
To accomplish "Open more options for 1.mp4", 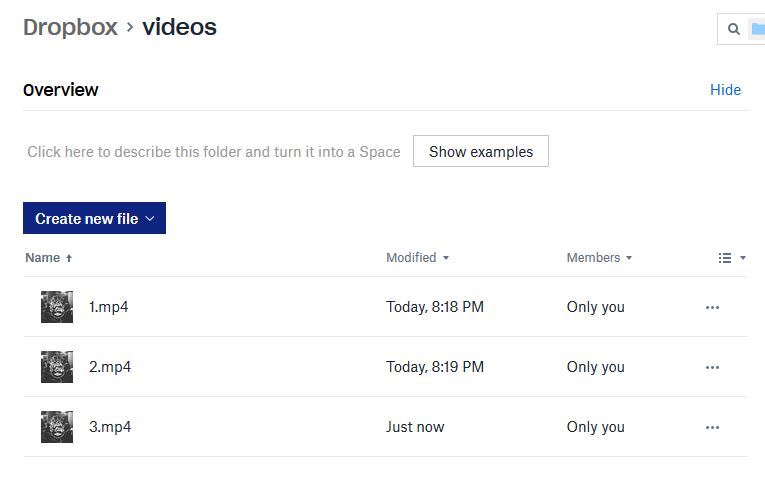I will 712,307.
